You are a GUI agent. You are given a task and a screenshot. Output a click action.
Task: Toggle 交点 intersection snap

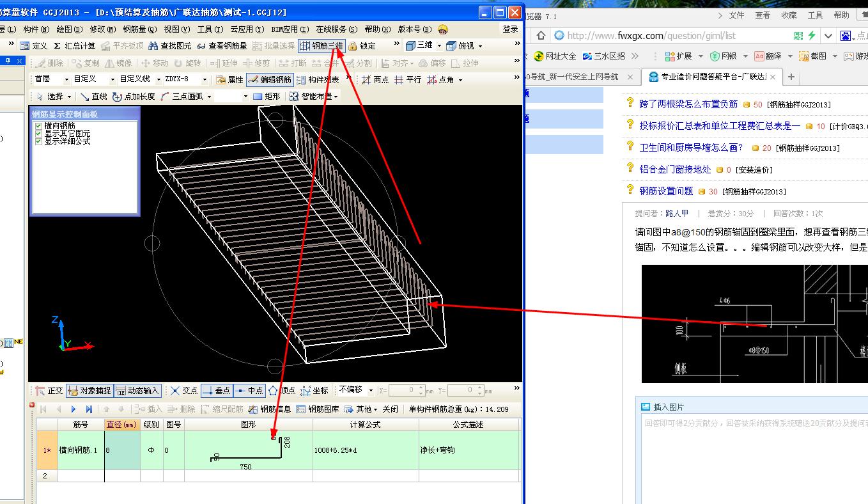point(184,391)
